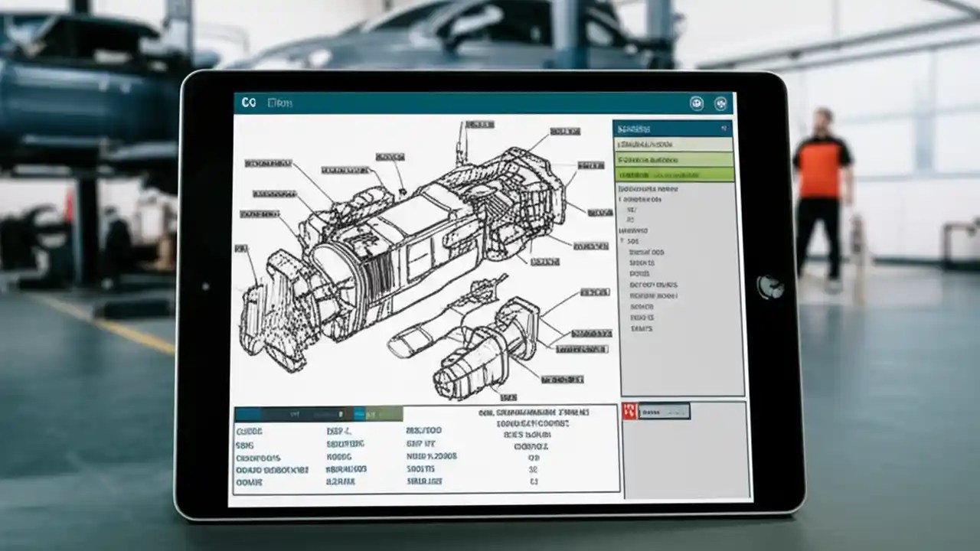Screen dimensions: 980x551
Task: Click the settings globe icon in title bar
Action: (x=695, y=103)
